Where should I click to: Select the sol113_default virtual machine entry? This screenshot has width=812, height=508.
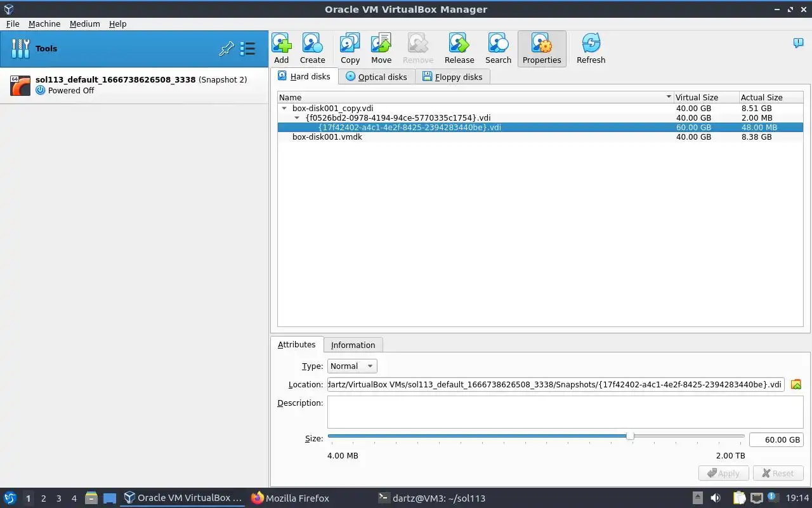click(134, 85)
